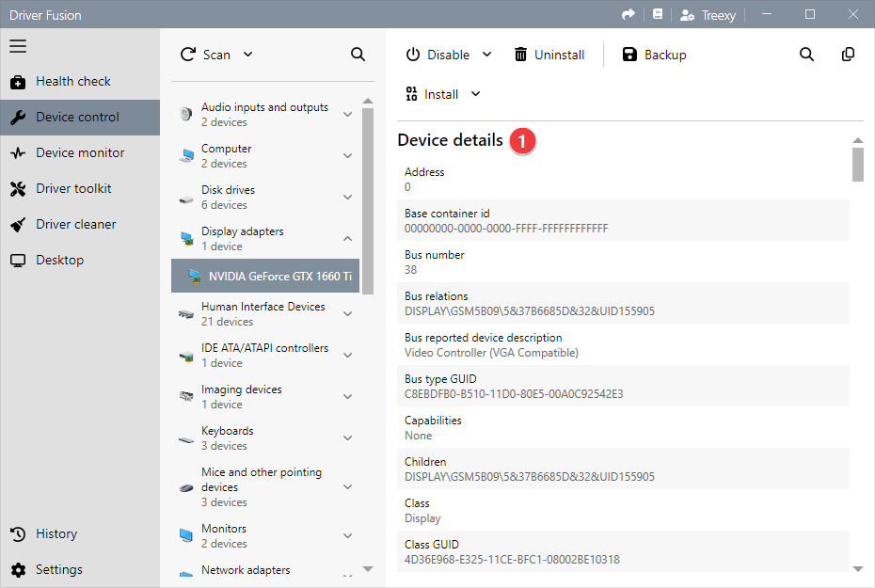
Task: Select Class GUID value 4D36E968-E325-11CE-BFC1-08002BE10318
Action: pyautogui.click(x=512, y=560)
